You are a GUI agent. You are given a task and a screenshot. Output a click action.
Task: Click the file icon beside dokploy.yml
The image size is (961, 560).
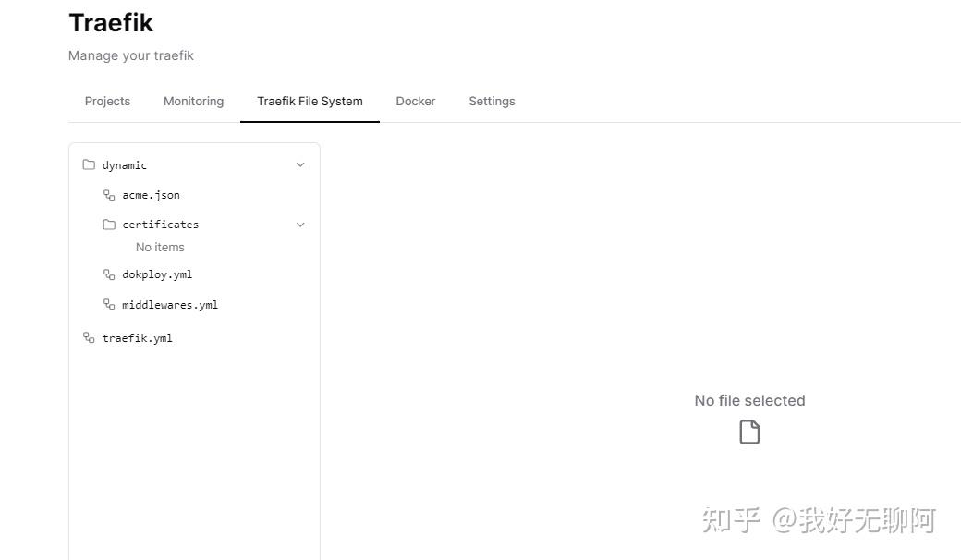coord(108,274)
